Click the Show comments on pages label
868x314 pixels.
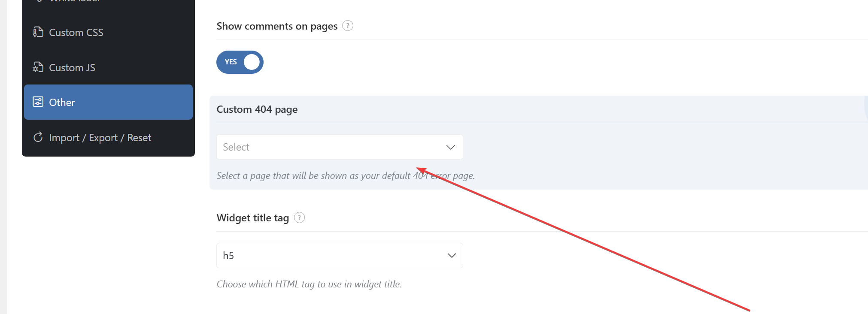tap(277, 26)
